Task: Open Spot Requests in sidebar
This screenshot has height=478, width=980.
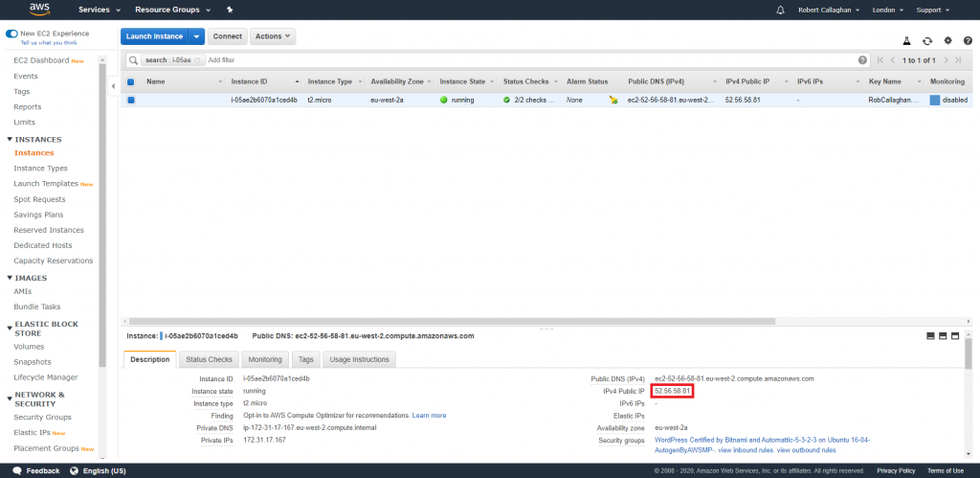Action: pos(39,199)
